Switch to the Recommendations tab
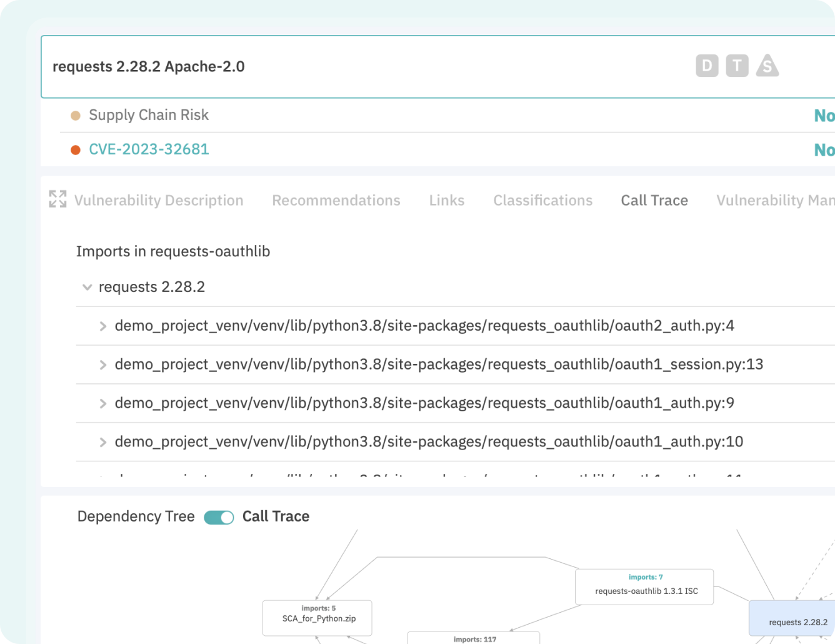Screen dimensions: 835x644 click(336, 200)
